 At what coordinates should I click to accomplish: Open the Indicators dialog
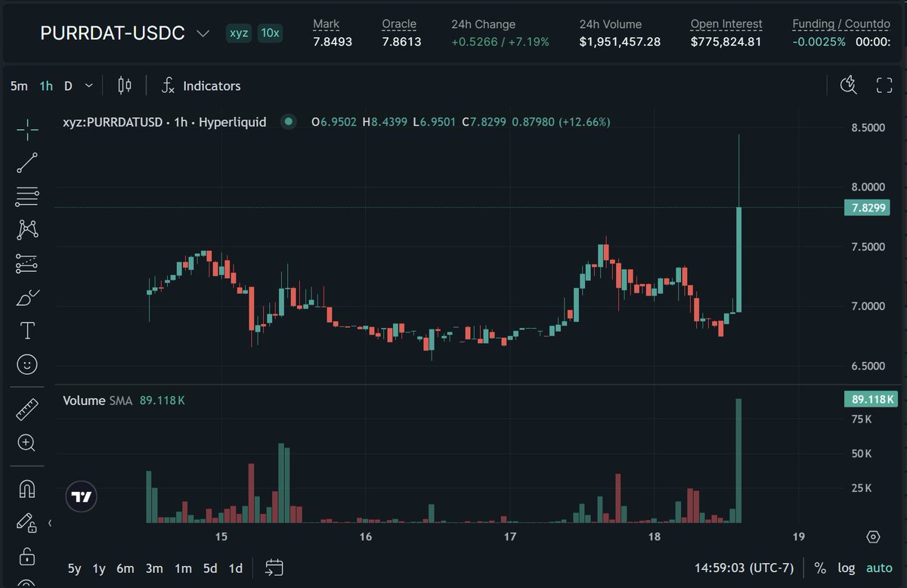coord(201,85)
